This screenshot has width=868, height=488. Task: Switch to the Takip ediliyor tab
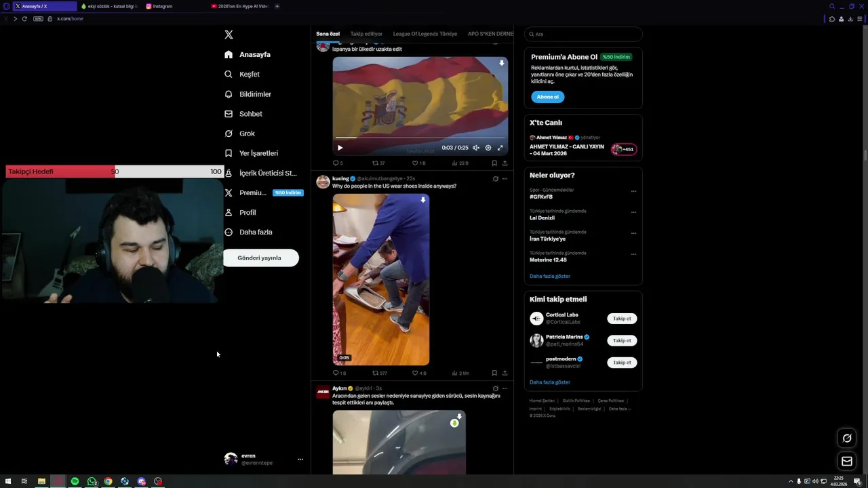click(366, 34)
